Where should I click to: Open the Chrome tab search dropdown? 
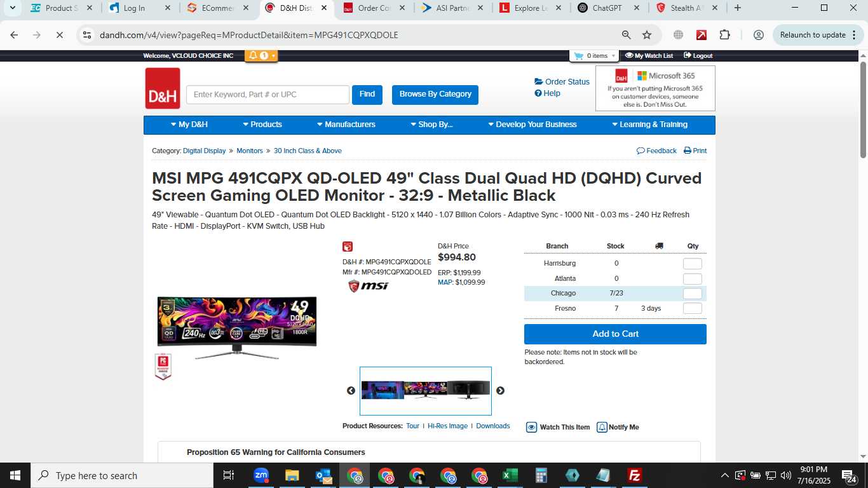tap(12, 8)
